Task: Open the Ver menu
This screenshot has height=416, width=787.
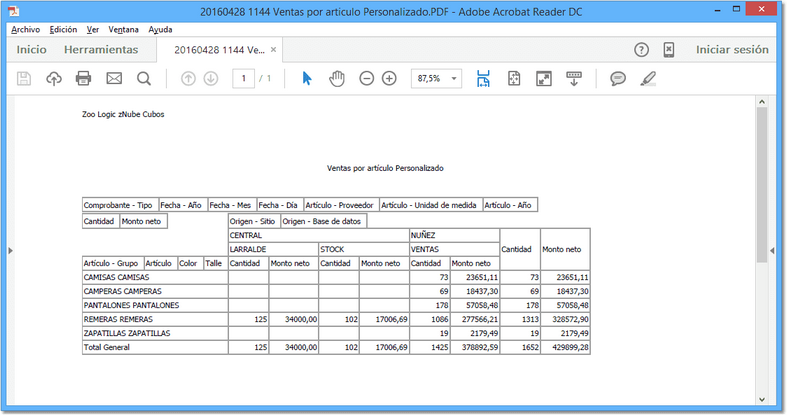Action: [x=93, y=30]
